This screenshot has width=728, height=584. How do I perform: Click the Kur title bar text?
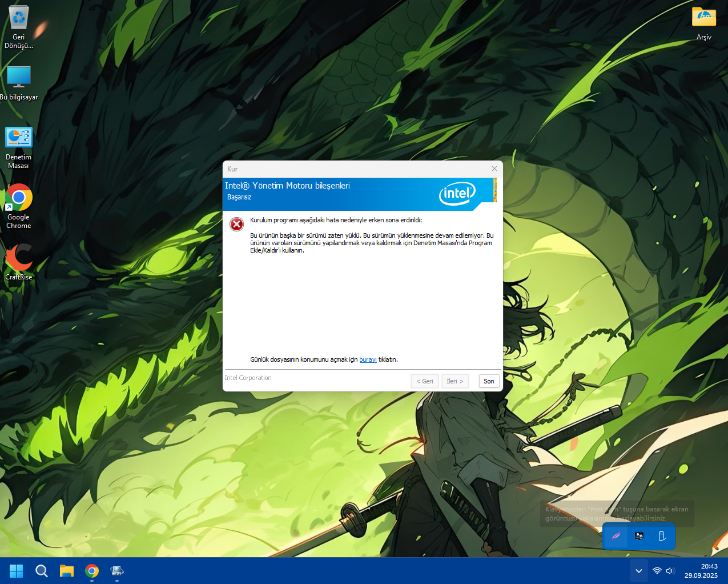click(x=232, y=169)
